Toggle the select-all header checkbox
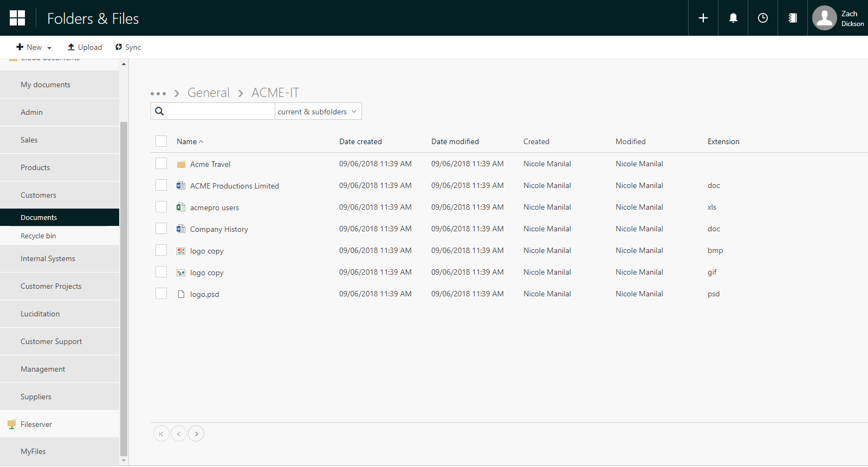This screenshot has width=868, height=467. click(x=161, y=141)
